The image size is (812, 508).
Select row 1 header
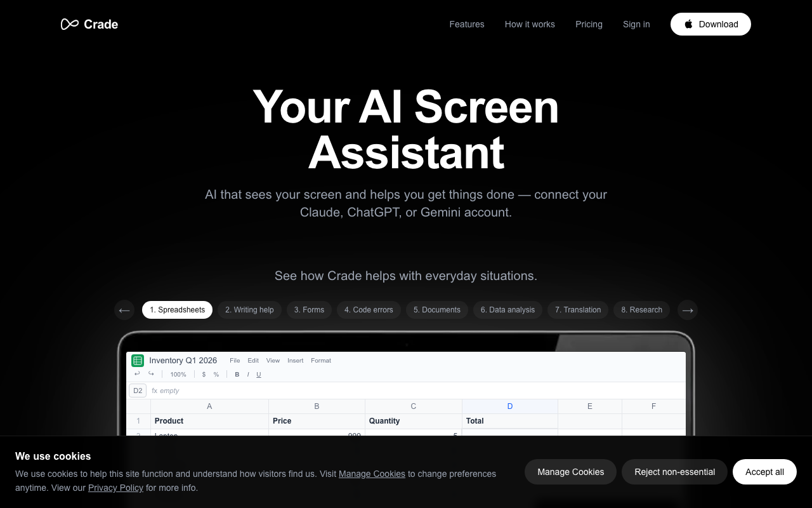pos(138,421)
